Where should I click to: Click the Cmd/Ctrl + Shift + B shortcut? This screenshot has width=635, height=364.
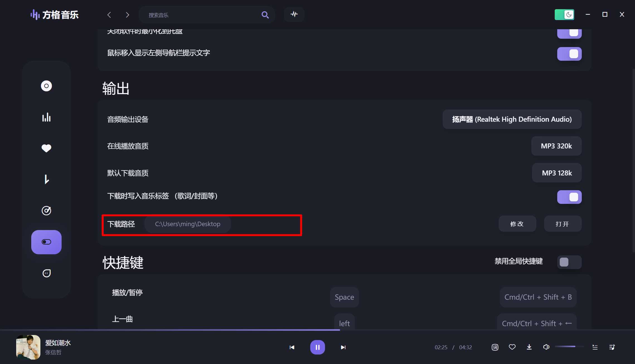[538, 297]
